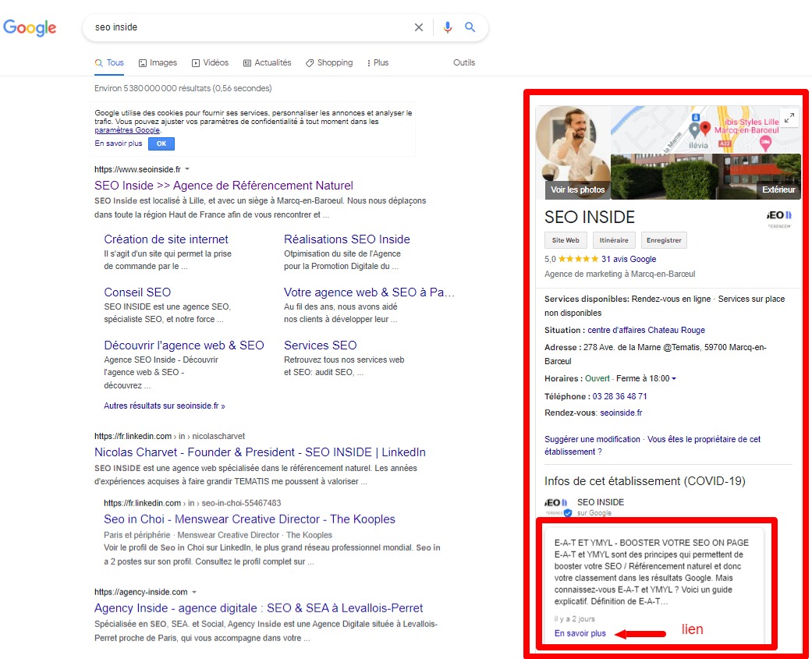Clear the search box with X icon

[419, 27]
